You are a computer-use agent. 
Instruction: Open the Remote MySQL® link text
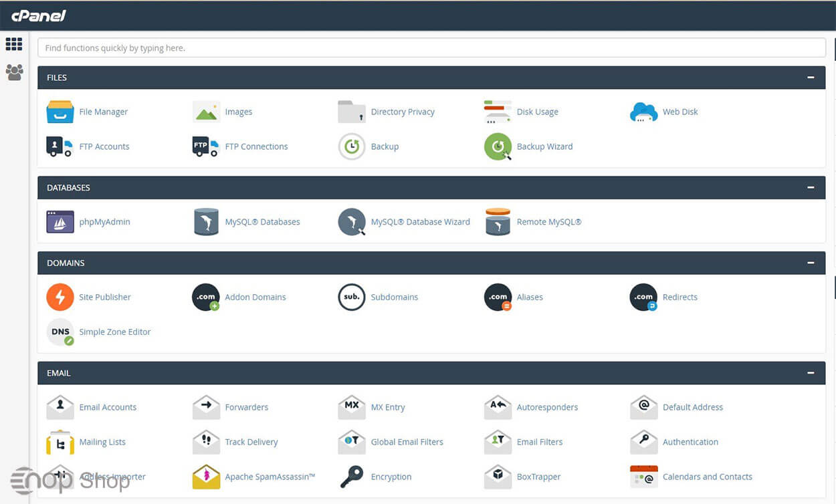point(549,221)
